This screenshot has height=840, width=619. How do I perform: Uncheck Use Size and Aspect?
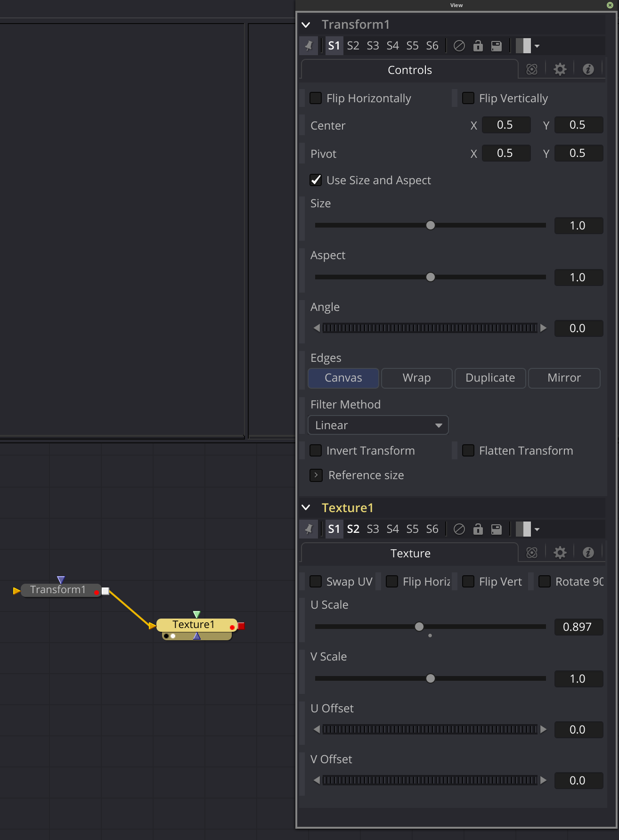click(x=316, y=180)
